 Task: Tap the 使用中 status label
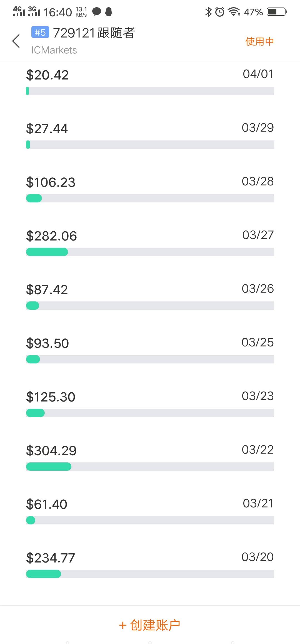pos(259,41)
